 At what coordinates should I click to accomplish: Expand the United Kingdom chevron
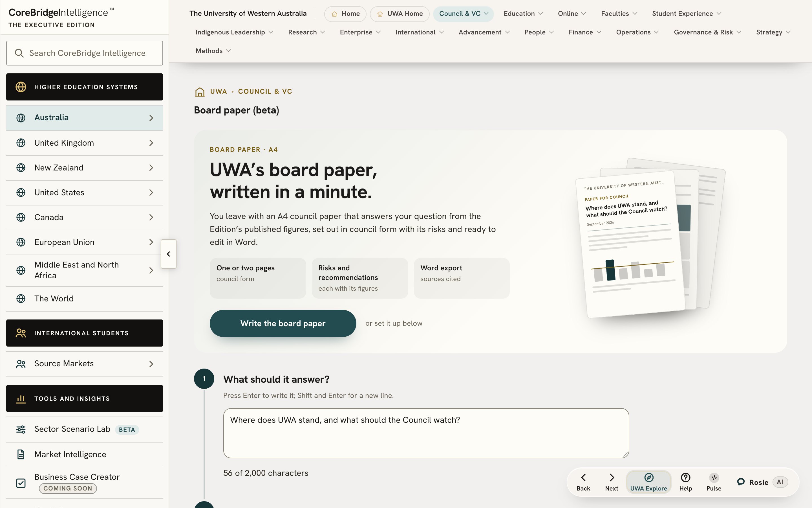[x=151, y=143]
